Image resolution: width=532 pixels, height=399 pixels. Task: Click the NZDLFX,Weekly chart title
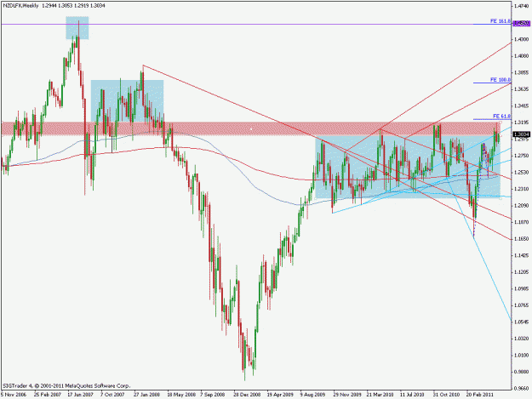21,6
